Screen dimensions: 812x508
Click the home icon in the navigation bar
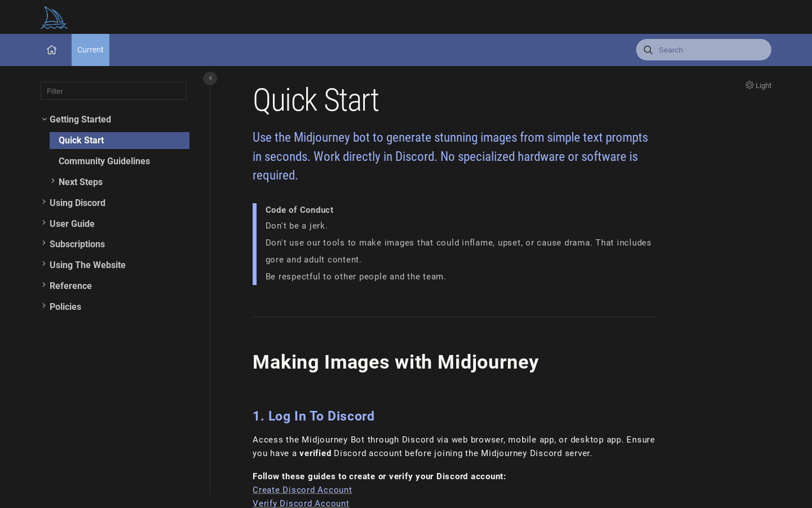[x=51, y=50]
